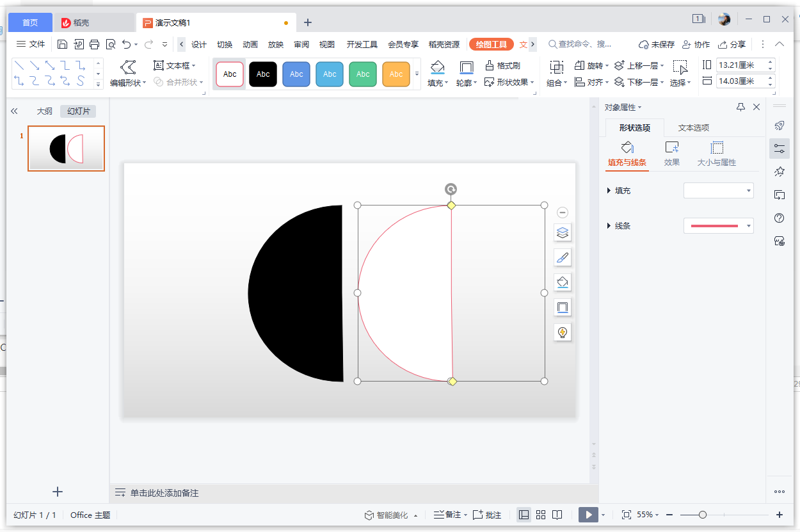This screenshot has height=532, width=800.
Task: Expand the 填充 section triangle
Action: click(609, 191)
